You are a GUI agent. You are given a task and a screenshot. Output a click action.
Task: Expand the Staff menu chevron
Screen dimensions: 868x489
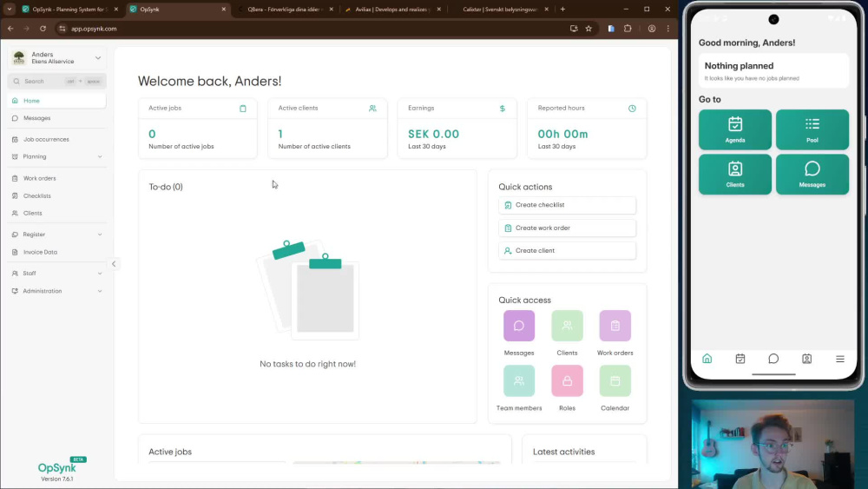pyautogui.click(x=100, y=274)
